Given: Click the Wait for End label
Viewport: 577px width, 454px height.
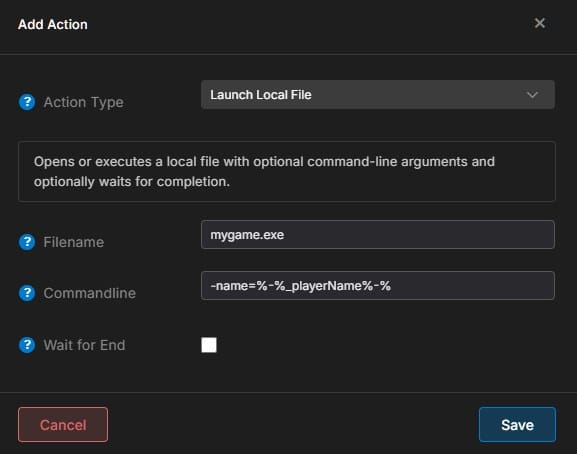Looking at the screenshot, I should click(x=84, y=345).
